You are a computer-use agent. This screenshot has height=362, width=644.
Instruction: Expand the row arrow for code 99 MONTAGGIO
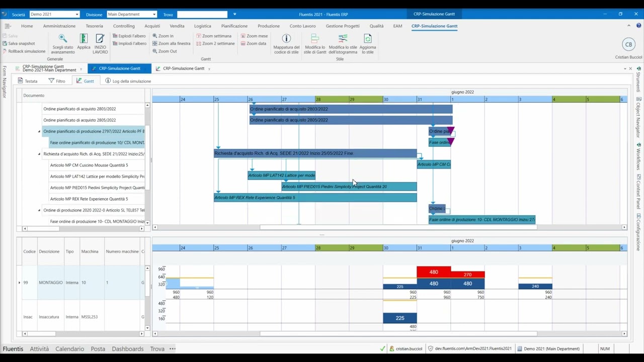click(x=20, y=283)
